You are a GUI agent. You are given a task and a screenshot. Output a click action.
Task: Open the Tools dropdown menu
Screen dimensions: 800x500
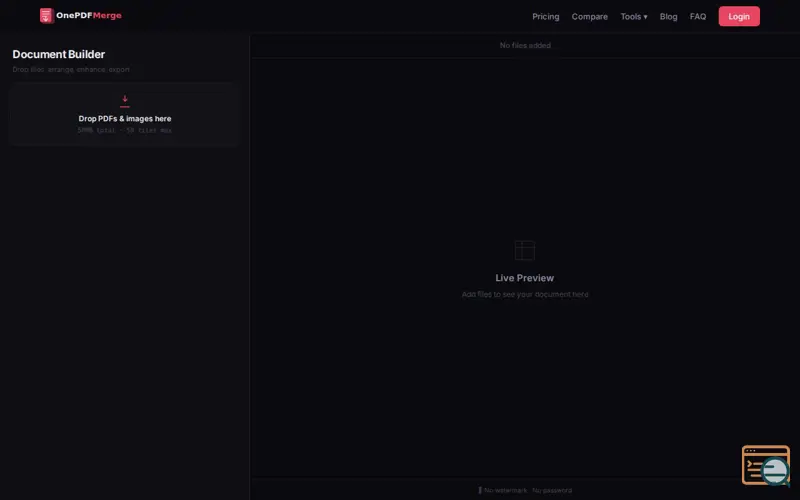(x=634, y=16)
